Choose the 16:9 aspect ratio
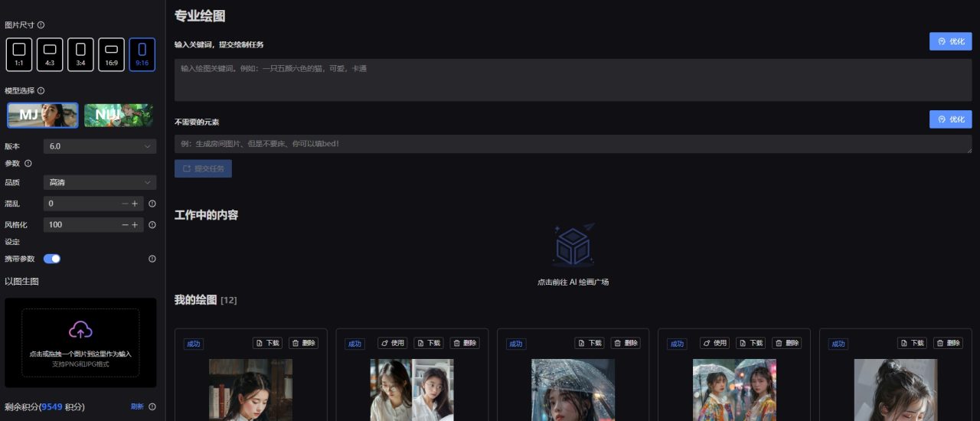This screenshot has width=980, height=421. point(111,54)
